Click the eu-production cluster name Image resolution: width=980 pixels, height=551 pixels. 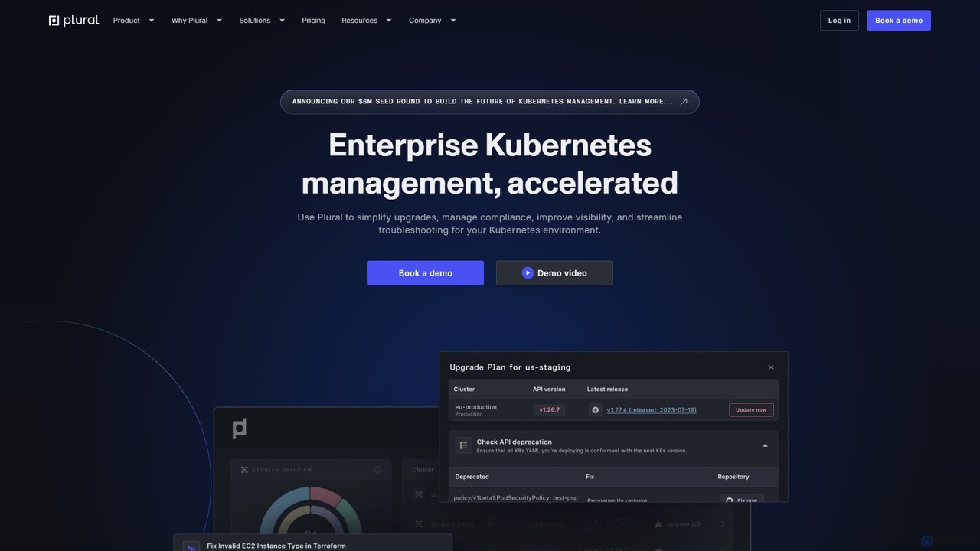click(475, 407)
